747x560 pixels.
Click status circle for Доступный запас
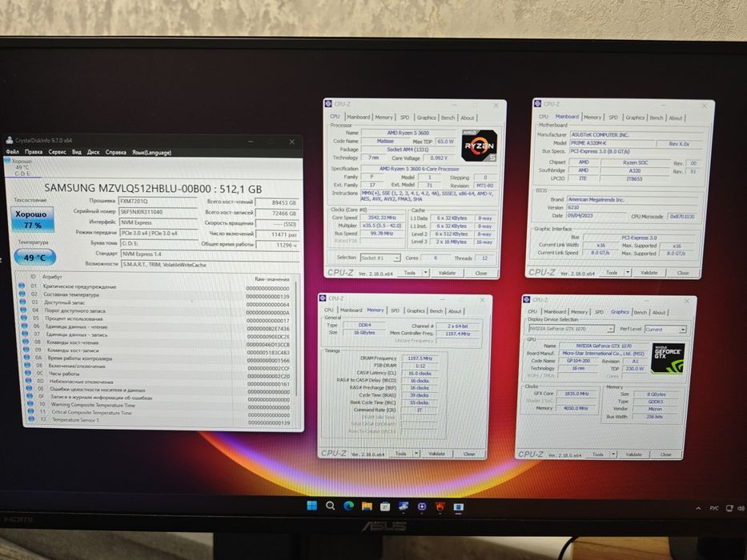(22, 302)
